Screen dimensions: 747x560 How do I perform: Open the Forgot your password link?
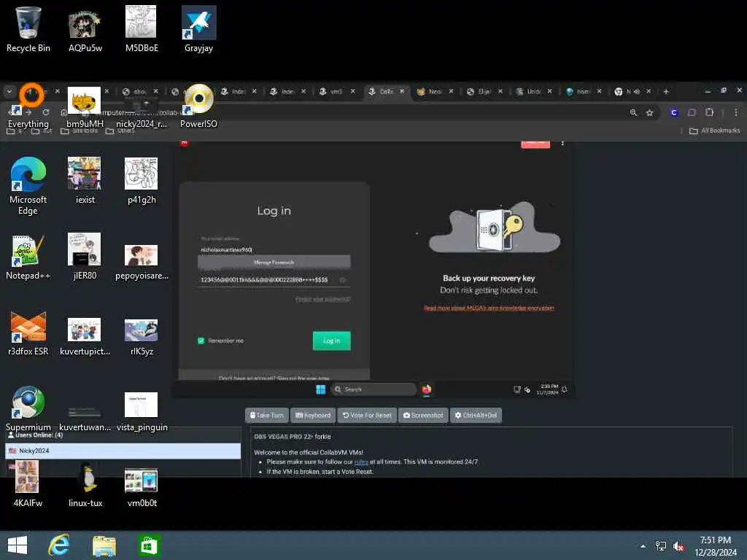[x=322, y=299]
